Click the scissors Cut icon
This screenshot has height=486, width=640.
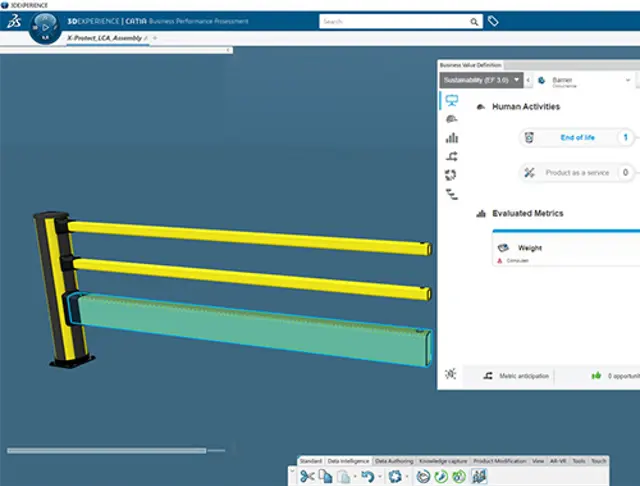pyautogui.click(x=307, y=476)
